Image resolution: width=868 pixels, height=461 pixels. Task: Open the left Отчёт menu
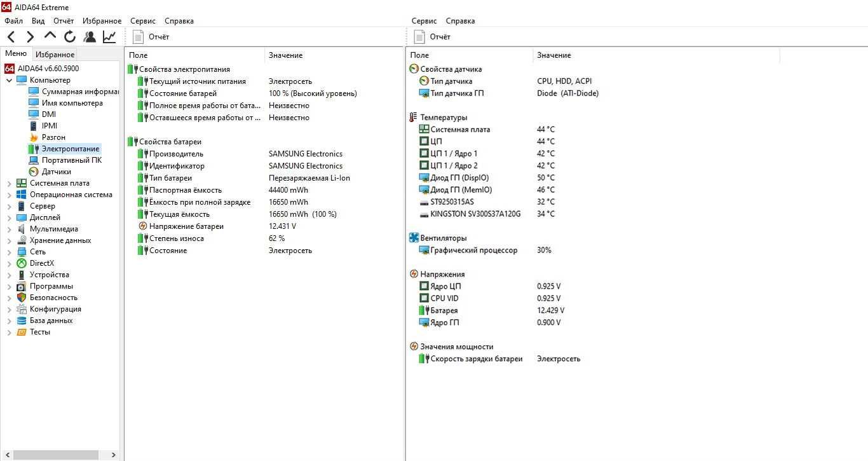[x=64, y=21]
